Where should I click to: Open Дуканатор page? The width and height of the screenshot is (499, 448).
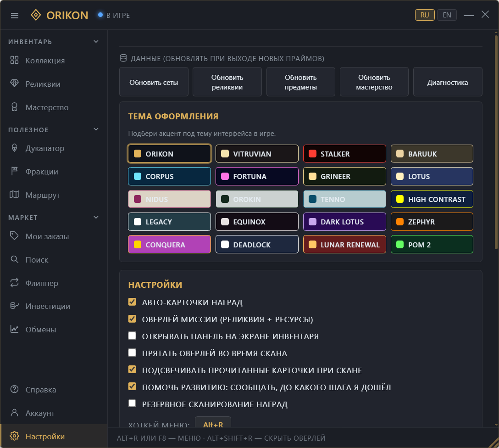click(54, 148)
